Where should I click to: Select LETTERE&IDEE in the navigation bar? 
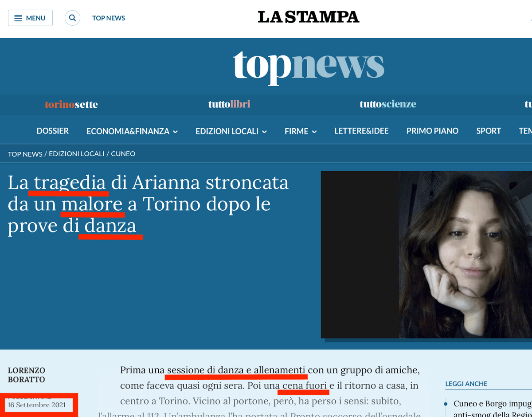click(x=361, y=131)
